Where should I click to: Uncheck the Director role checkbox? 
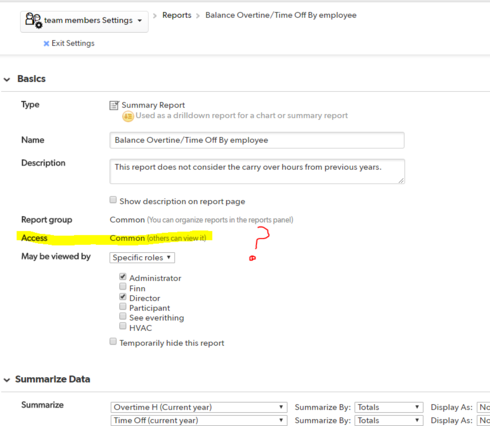pos(123,297)
